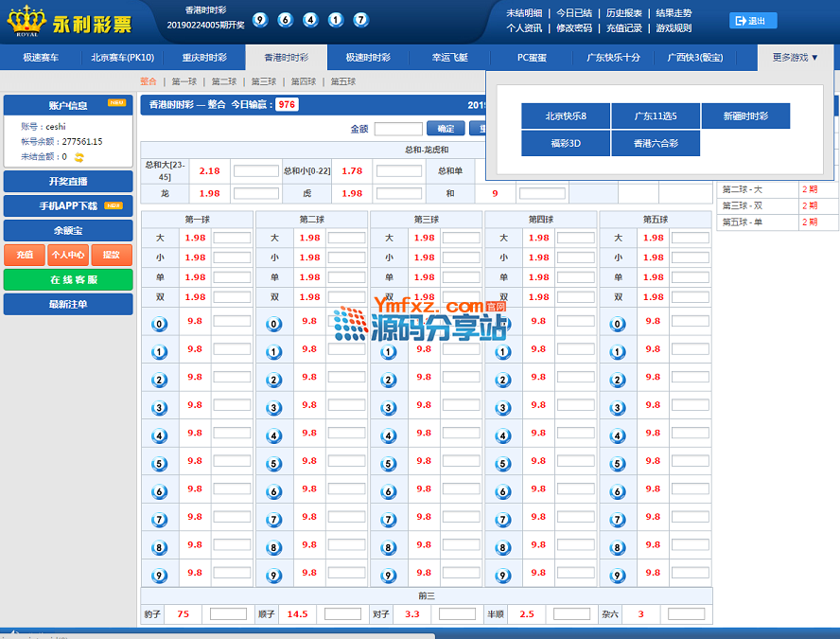Choose 香港六合彩 in the dropdown list

point(656,144)
